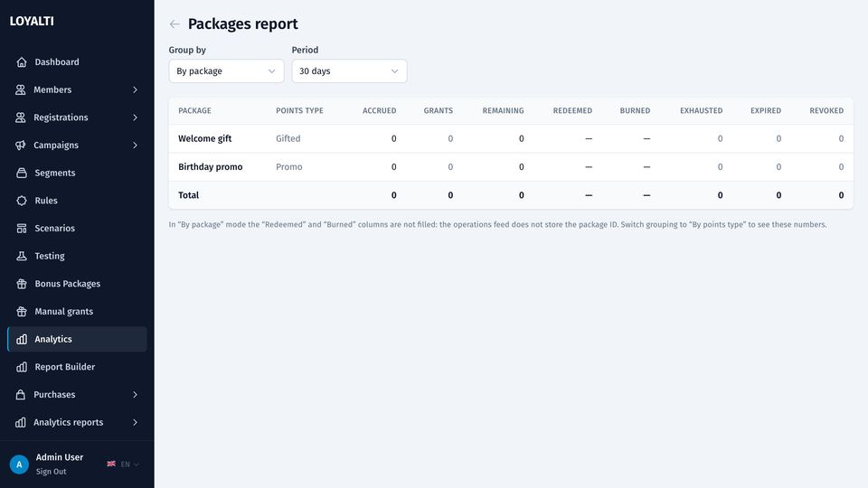
Task: Click the Analytics reports chart icon
Action: (21, 422)
